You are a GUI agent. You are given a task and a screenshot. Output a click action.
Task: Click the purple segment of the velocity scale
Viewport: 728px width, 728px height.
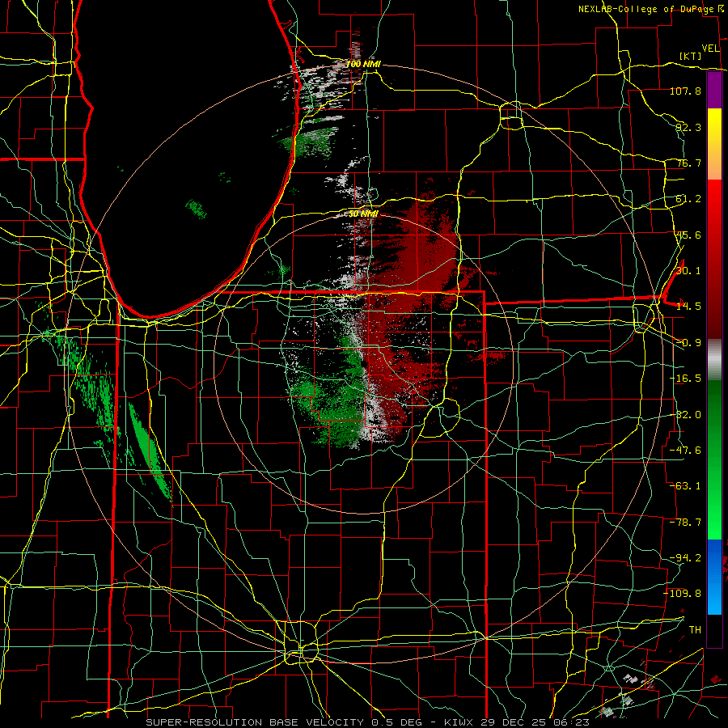coord(714,91)
